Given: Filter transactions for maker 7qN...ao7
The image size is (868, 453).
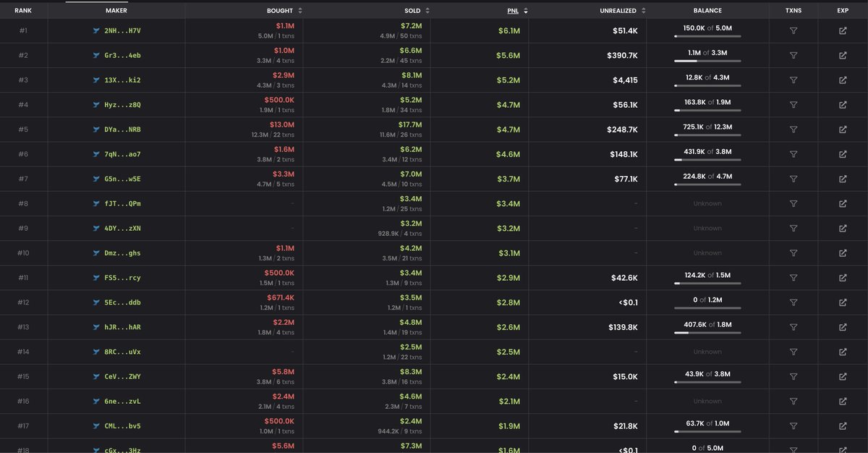Looking at the screenshot, I should pyautogui.click(x=793, y=154).
